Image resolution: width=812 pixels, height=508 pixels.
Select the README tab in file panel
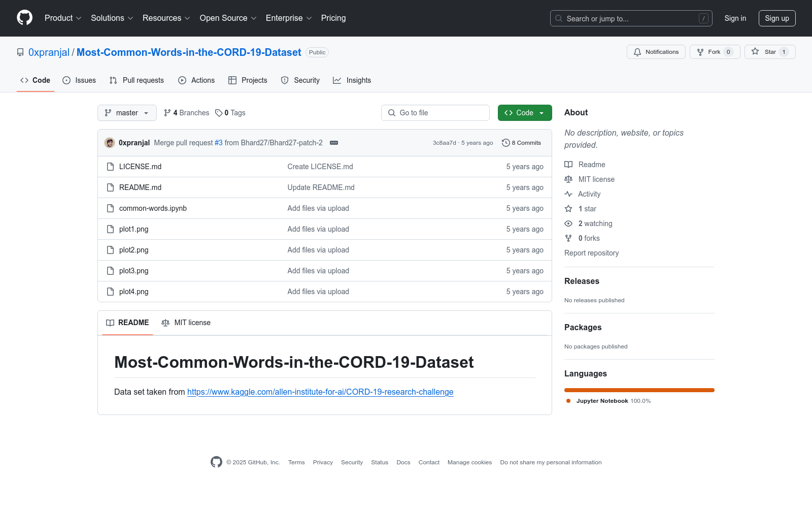pyautogui.click(x=127, y=323)
